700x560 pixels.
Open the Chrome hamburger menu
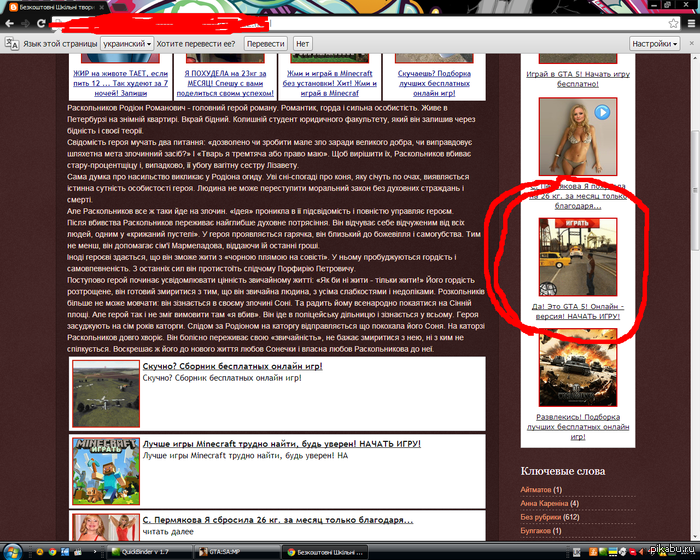(x=691, y=24)
